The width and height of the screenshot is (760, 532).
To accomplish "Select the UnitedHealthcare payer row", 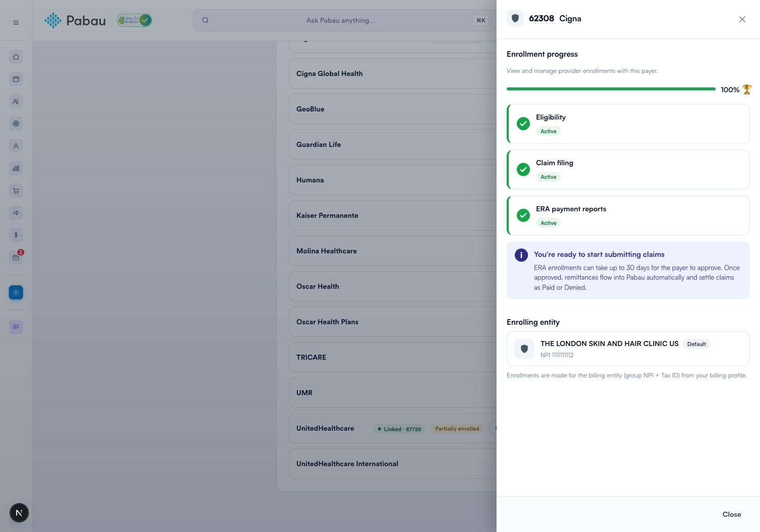I will (393, 428).
